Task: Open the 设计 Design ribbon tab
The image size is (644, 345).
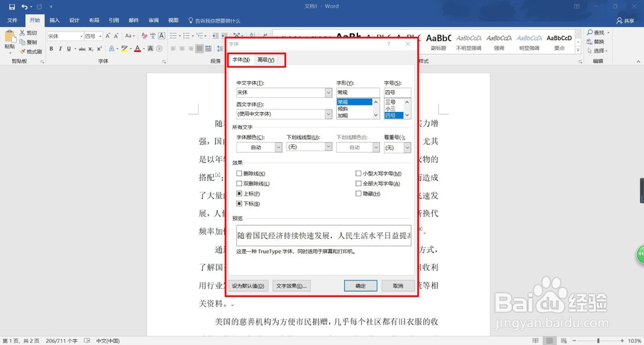Action: pyautogui.click(x=74, y=21)
